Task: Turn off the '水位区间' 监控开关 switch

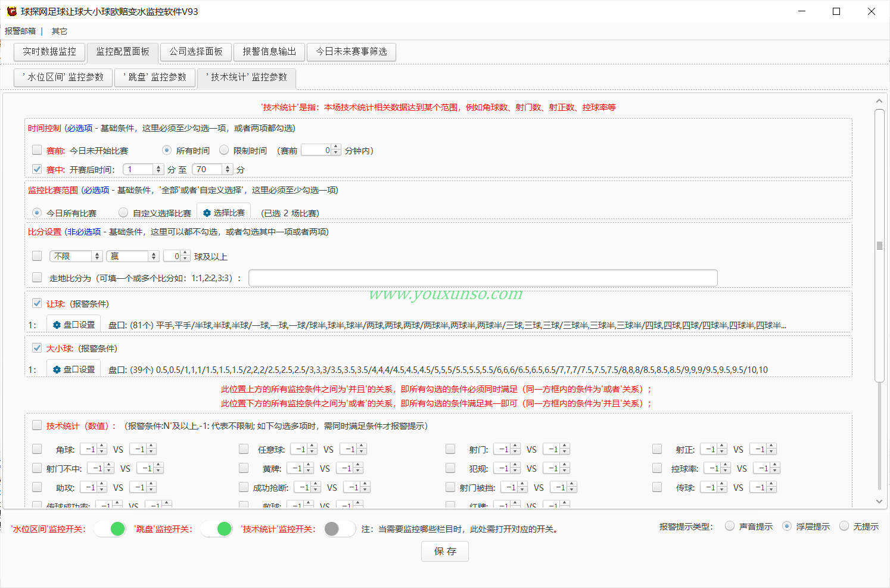Action: [110, 528]
